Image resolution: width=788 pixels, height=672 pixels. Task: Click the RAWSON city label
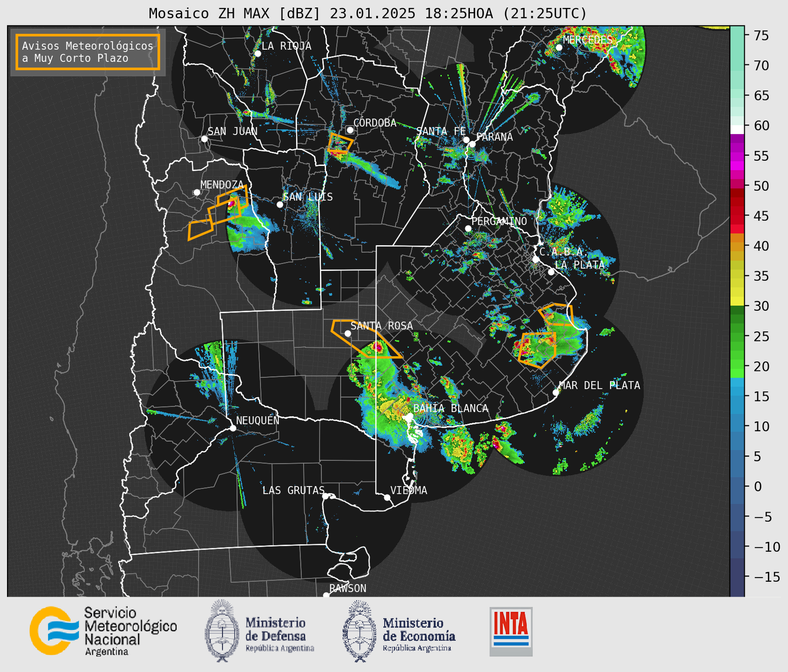(x=348, y=588)
